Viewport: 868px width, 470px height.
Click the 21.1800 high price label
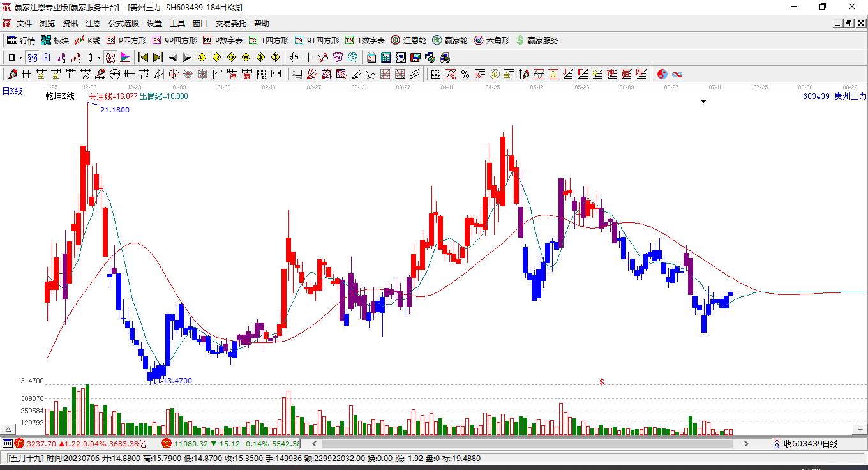115,110
